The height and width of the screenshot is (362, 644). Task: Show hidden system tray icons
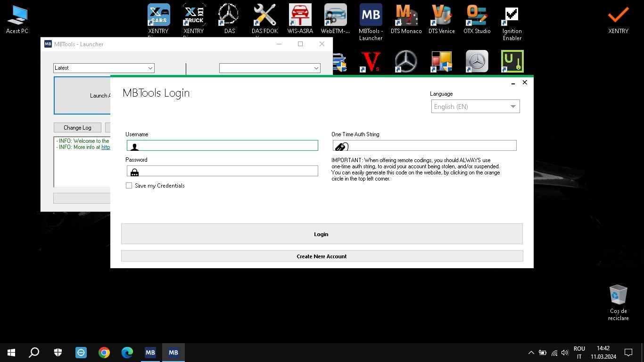[531, 353]
